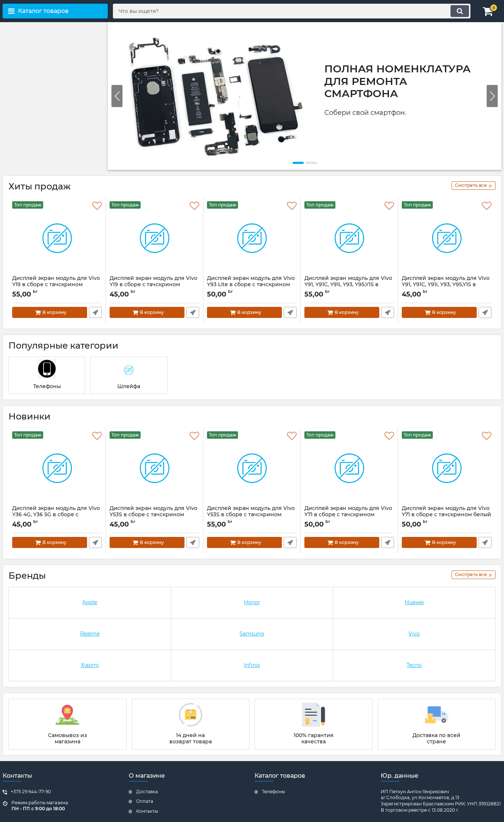This screenshot has height=822, width=504.
Task: Quick-buy rocket icon for Vivo Y53S 45,00
Action: [193, 542]
